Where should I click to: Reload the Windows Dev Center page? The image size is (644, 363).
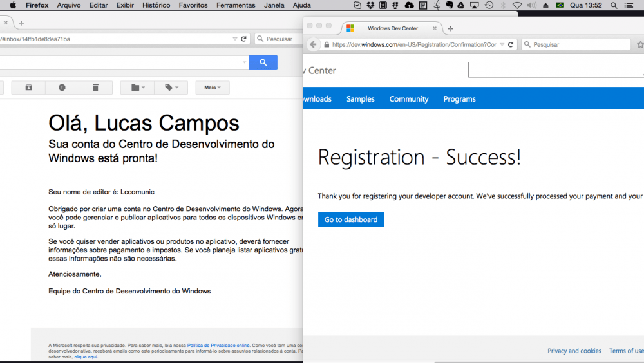[x=511, y=45]
